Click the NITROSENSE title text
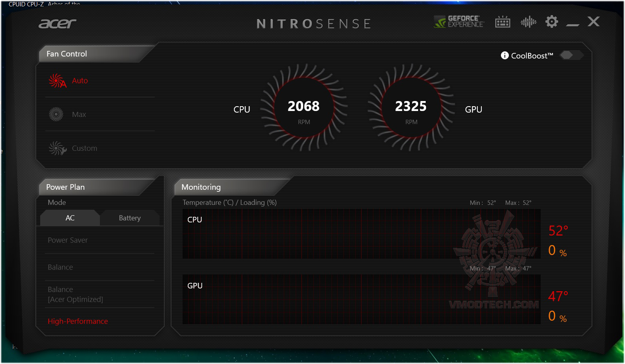The width and height of the screenshot is (625, 364). click(x=314, y=24)
